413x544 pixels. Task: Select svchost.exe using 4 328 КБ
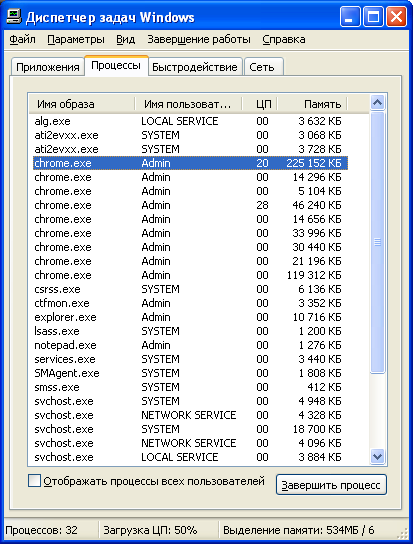click(190, 415)
